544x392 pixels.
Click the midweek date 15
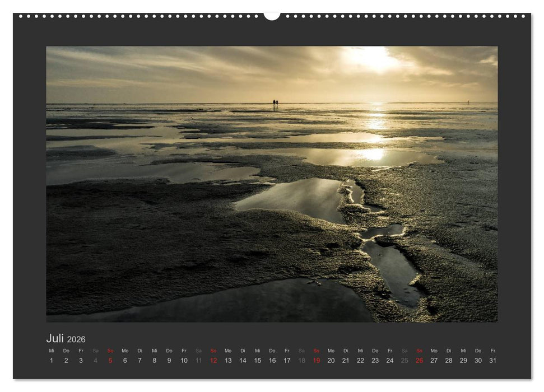pyautogui.click(x=259, y=361)
